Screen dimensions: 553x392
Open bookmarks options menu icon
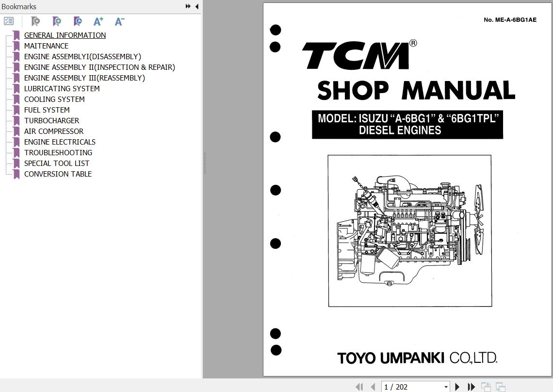point(8,21)
